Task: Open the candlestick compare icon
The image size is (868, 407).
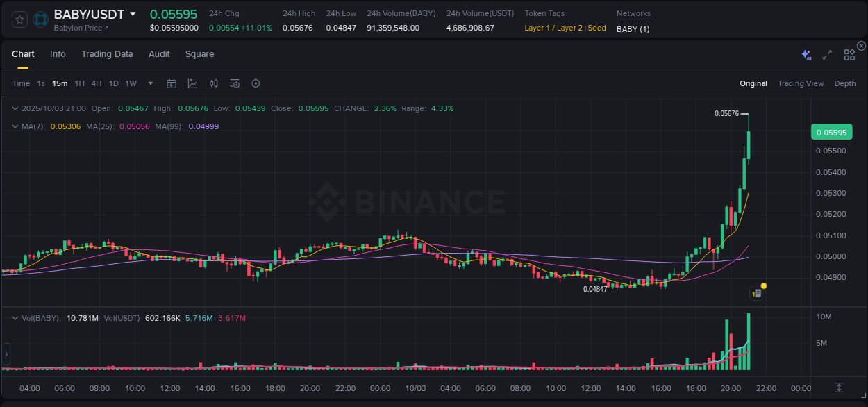Action: pos(213,83)
